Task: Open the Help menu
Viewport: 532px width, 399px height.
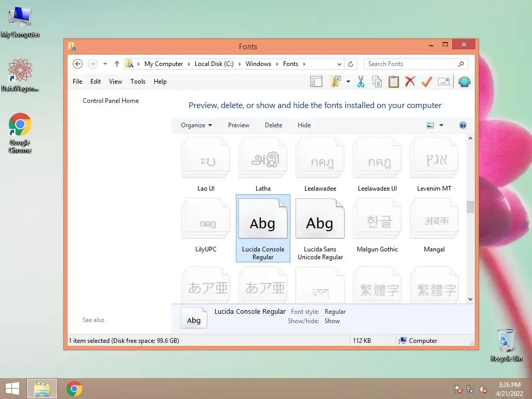Action: click(x=160, y=82)
